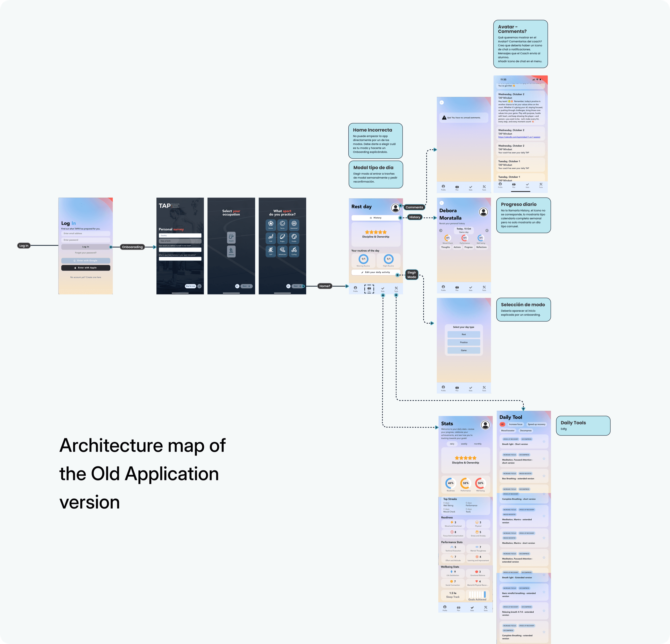
Task: Click Country field in Personal survey
Action: [180, 235]
